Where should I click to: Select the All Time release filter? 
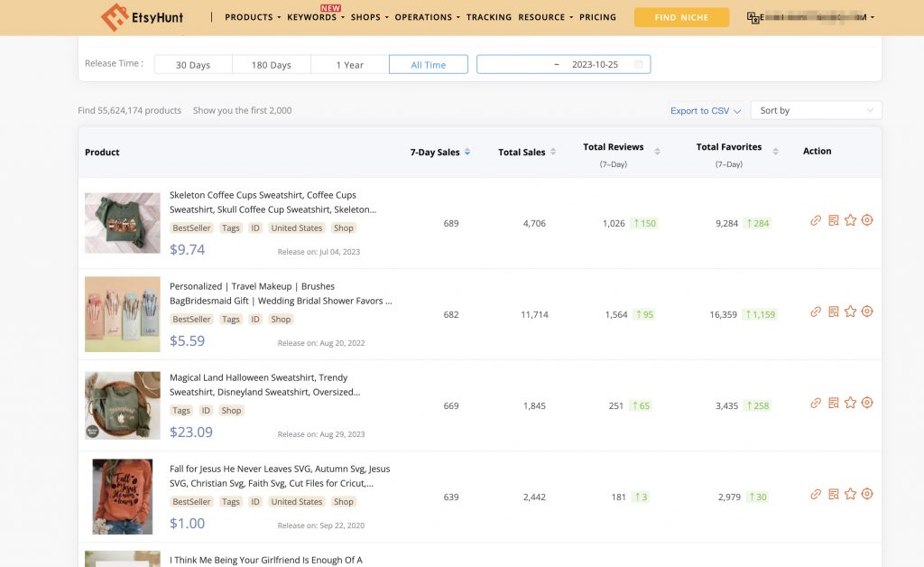(428, 64)
